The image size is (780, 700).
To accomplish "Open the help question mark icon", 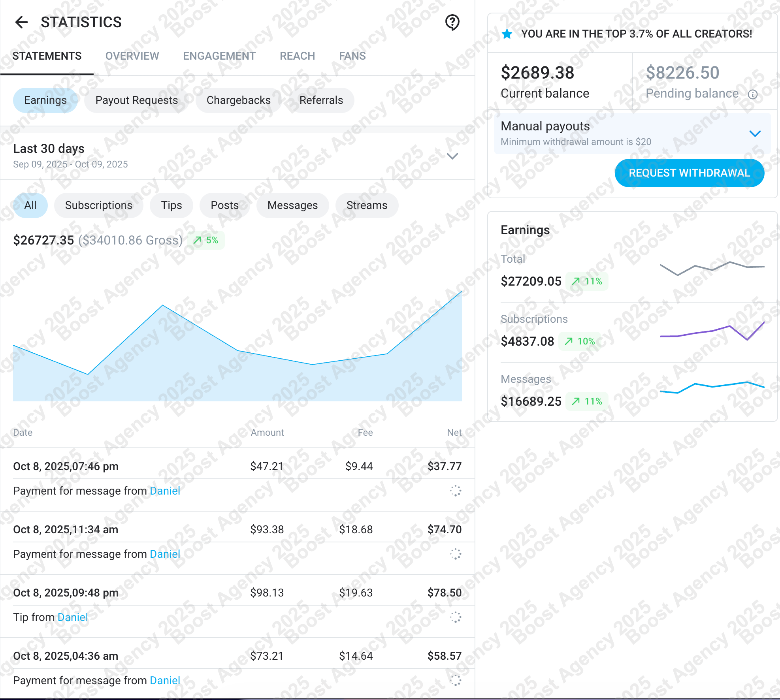I will click(452, 23).
